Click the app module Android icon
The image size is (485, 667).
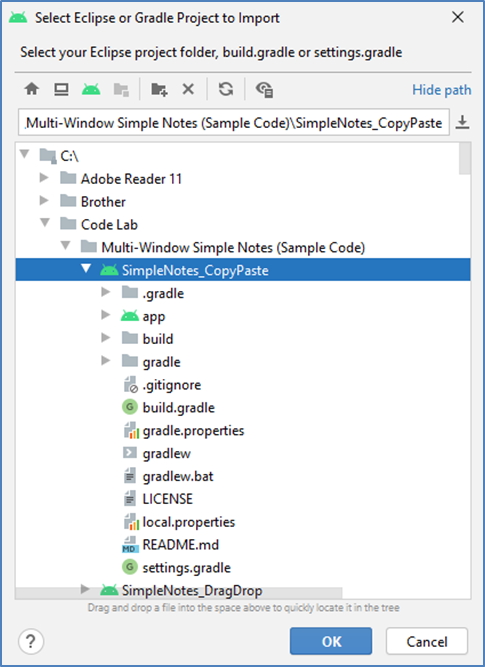pyautogui.click(x=130, y=316)
